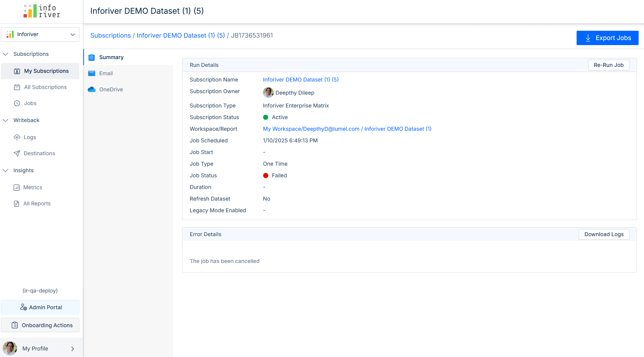Click the Inforiver Enterprise Matrix type value
This screenshot has height=357, width=644.
[296, 106]
